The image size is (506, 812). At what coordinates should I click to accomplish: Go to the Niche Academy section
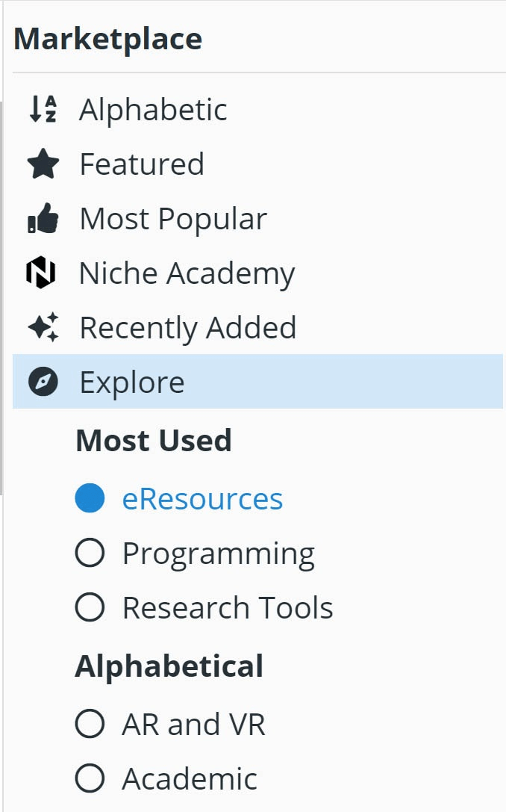[257, 273]
